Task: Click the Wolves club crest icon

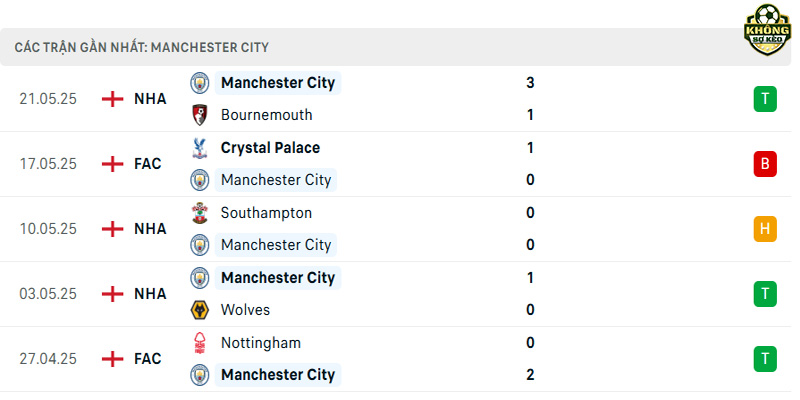Action: 199,310
